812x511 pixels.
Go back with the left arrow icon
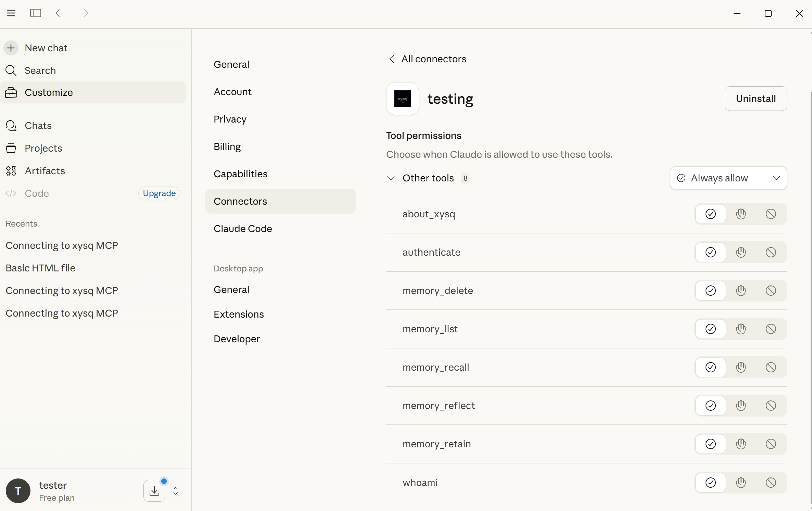click(60, 13)
